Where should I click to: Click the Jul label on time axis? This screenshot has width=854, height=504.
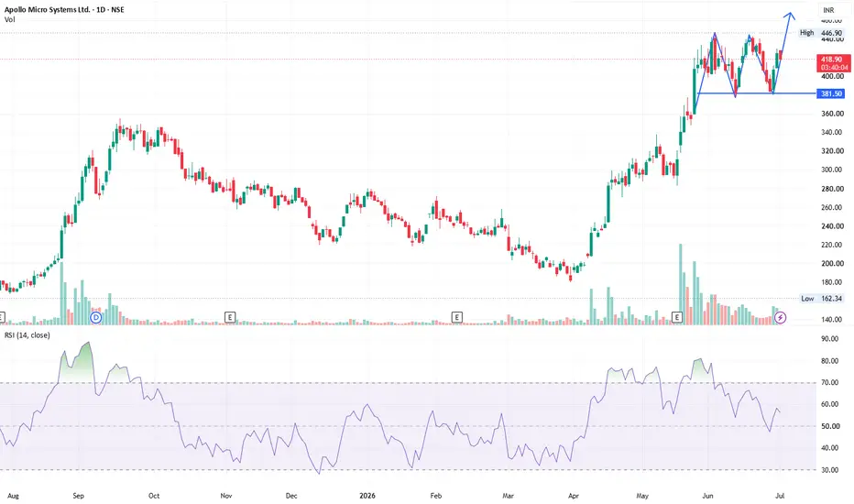pos(780,496)
